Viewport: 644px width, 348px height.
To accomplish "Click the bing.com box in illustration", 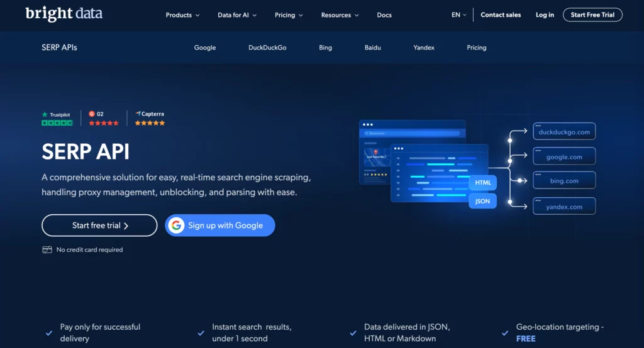I will coord(564,180).
